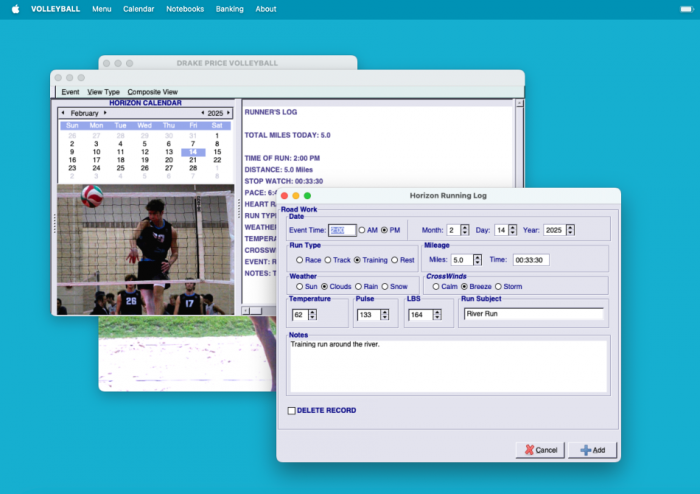The width and height of the screenshot is (700, 494).
Task: Open the View Type menu
Action: point(103,91)
